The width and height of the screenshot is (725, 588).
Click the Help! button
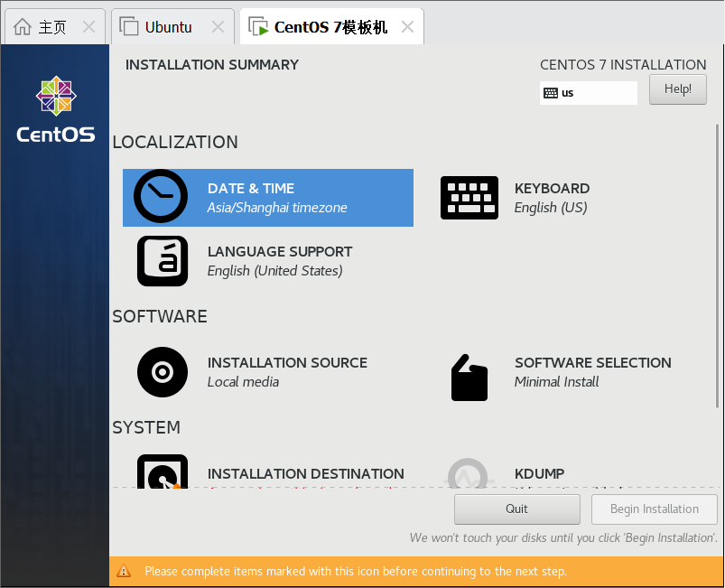(677, 89)
